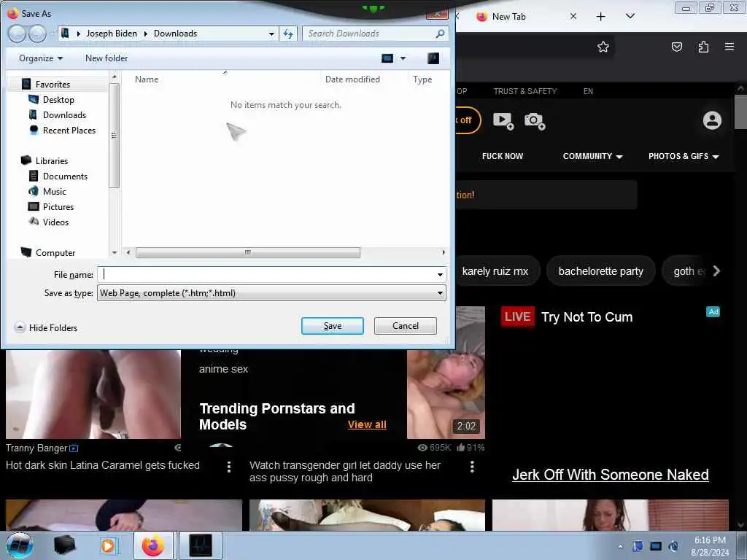The width and height of the screenshot is (747, 560).
Task: Select Computer in the navigation tree
Action: pyautogui.click(x=55, y=253)
